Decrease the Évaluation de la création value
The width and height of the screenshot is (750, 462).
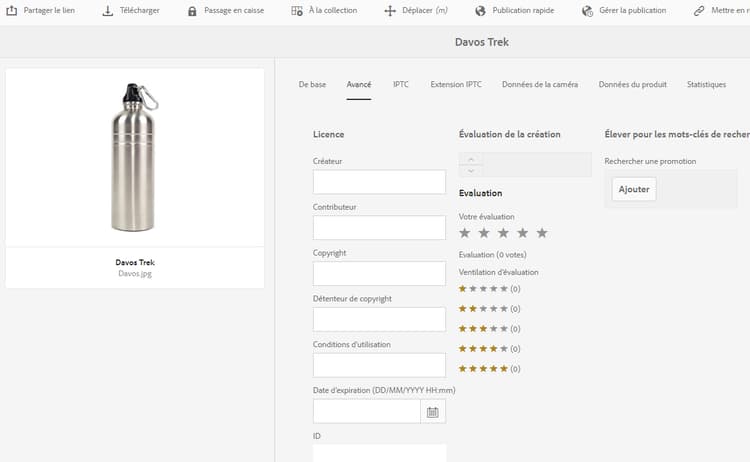[x=471, y=171]
